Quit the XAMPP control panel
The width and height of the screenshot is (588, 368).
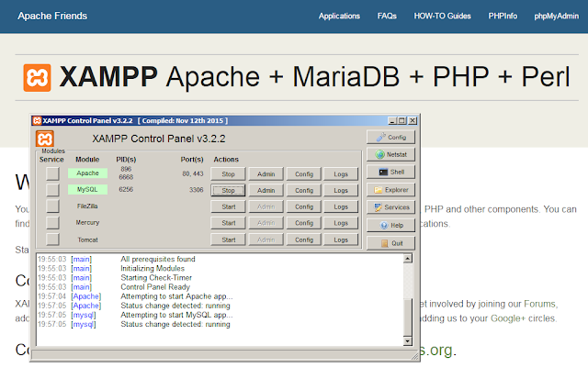point(390,243)
